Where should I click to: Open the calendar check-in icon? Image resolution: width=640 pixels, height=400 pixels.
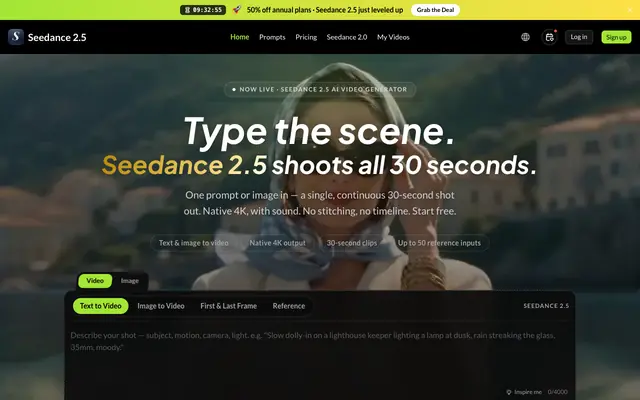click(x=549, y=37)
